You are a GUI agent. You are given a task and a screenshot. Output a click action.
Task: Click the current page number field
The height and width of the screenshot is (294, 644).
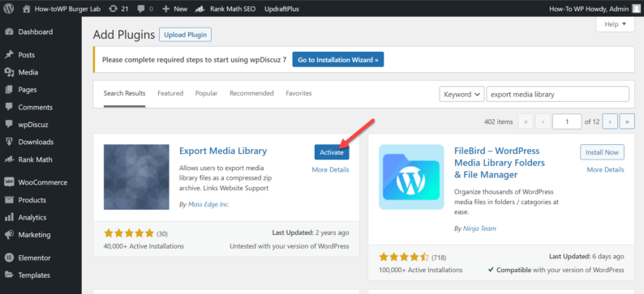(x=567, y=121)
